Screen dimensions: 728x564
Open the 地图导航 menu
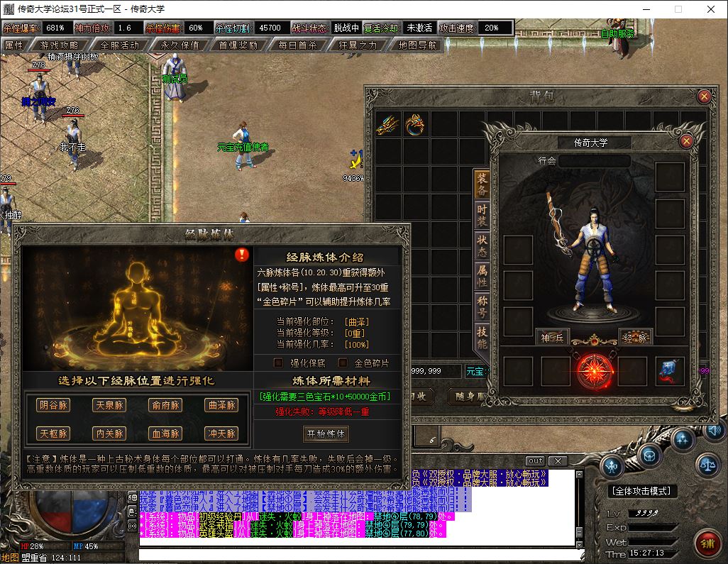point(417,45)
